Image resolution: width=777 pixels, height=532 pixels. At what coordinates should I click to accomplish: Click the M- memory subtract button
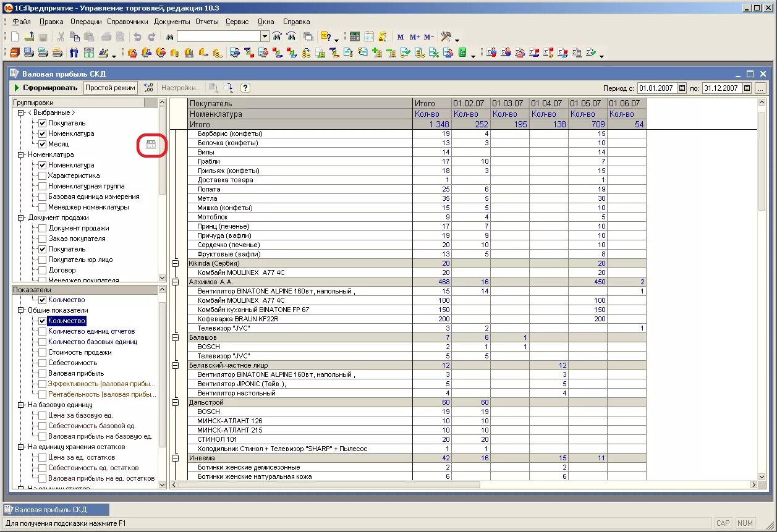[429, 37]
